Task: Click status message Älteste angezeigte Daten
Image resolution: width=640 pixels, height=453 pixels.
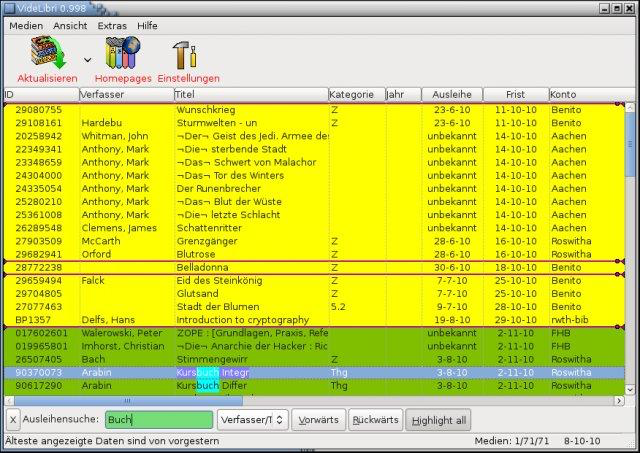Action: [x=112, y=441]
